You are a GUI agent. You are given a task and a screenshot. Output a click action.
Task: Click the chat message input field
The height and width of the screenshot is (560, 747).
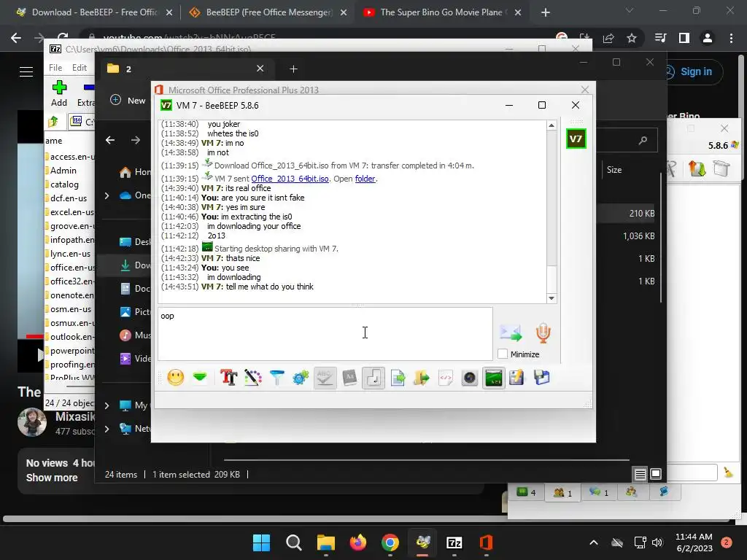pyautogui.click(x=325, y=334)
